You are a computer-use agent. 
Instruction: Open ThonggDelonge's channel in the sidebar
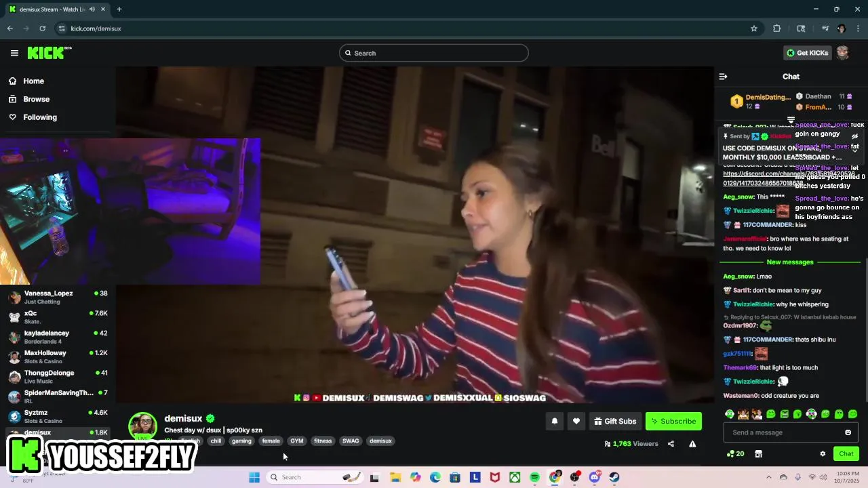coord(58,376)
